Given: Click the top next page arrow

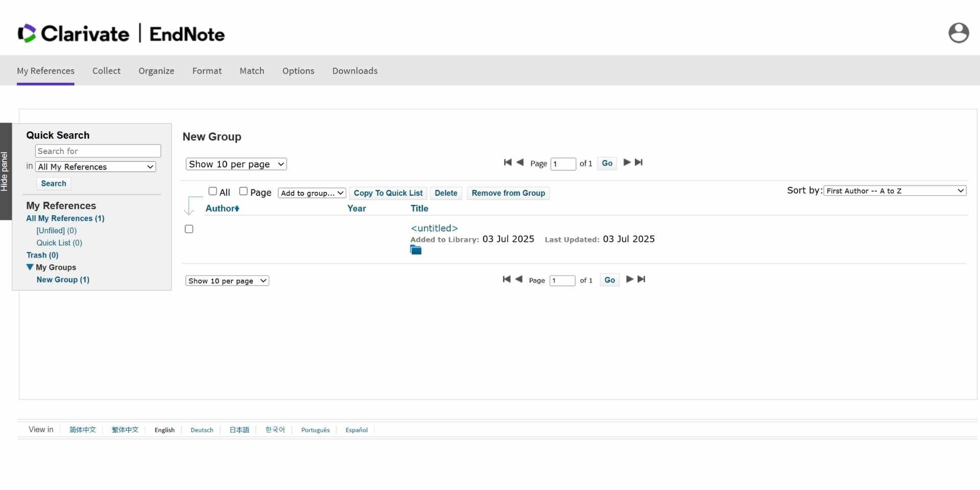Looking at the screenshot, I should tap(627, 162).
